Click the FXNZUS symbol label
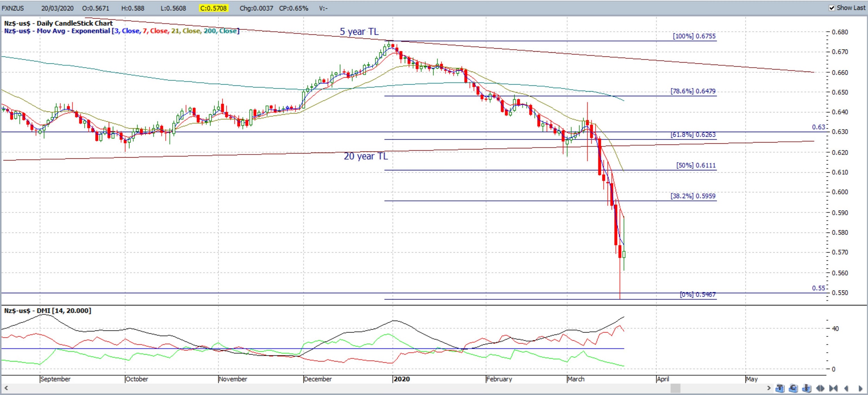Viewport: 868px width, 395px height. point(13,8)
